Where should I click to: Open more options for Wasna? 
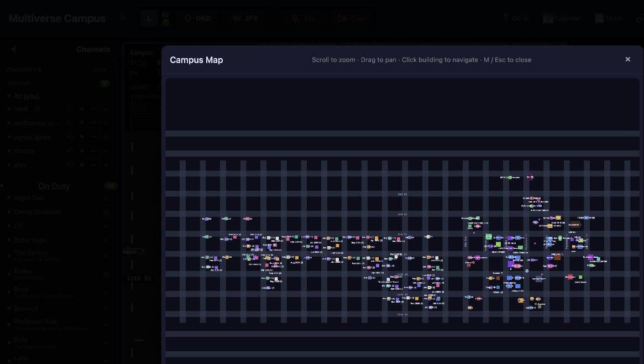[93, 151]
